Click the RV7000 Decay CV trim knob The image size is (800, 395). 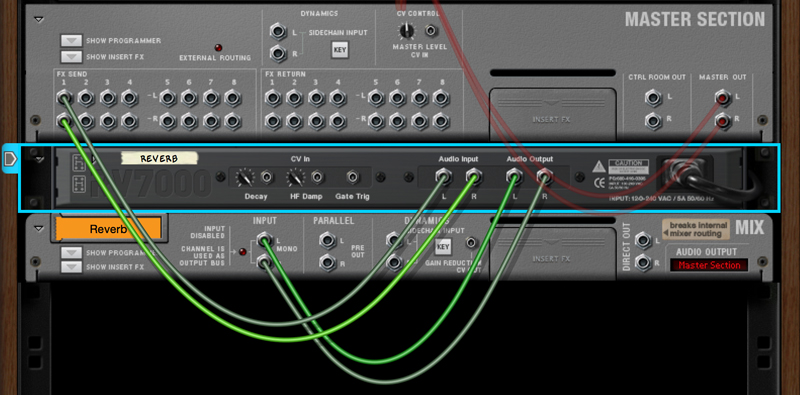tap(245, 178)
